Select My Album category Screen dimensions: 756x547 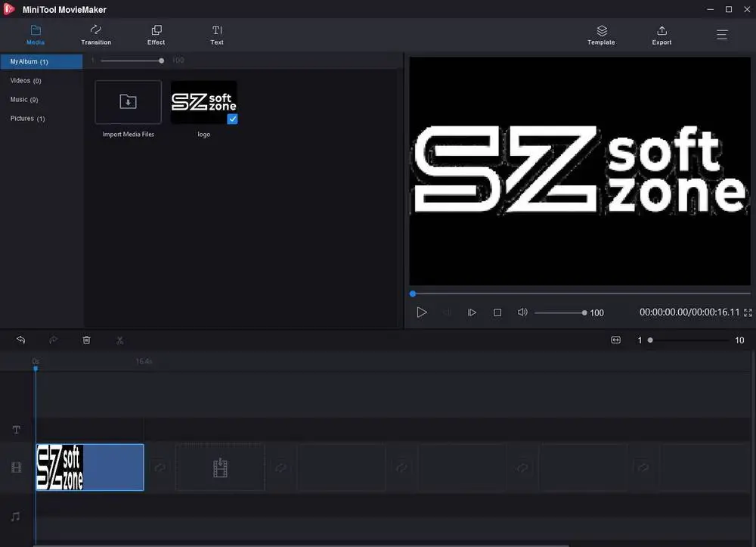click(x=42, y=62)
